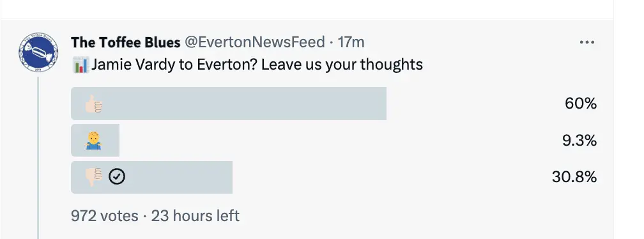Open The Toffee Blues display name link
The image size is (644, 239).
(126, 42)
